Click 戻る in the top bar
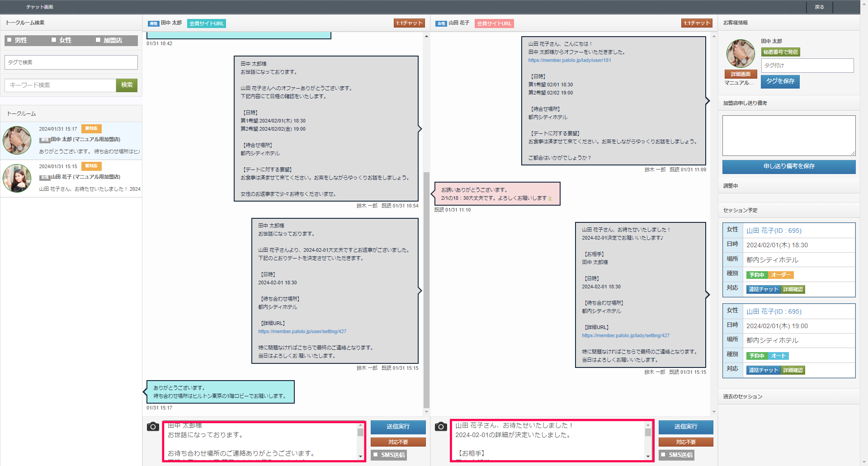Image resolution: width=868 pixels, height=466 pixels. (x=819, y=7)
